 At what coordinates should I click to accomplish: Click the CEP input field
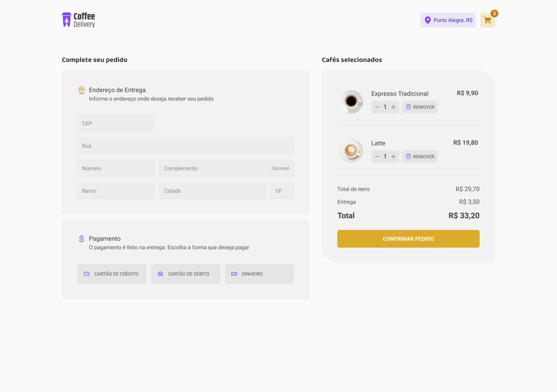click(116, 123)
